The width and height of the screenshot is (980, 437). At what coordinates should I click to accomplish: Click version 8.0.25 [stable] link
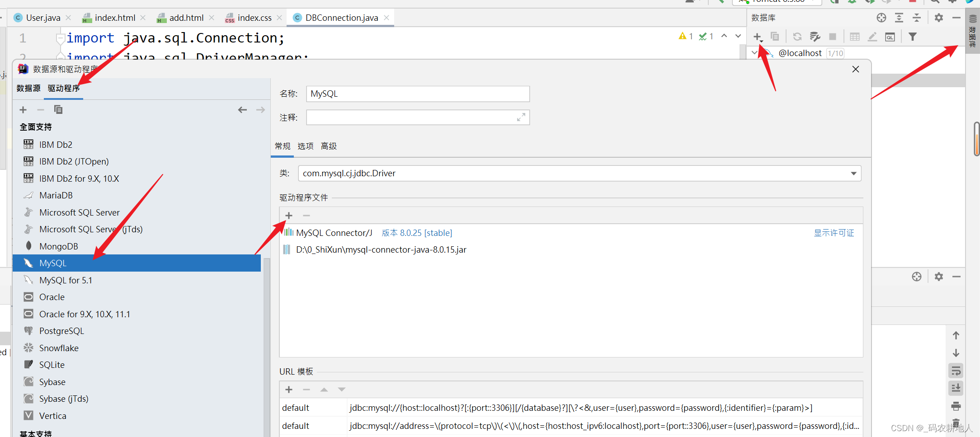click(x=417, y=233)
